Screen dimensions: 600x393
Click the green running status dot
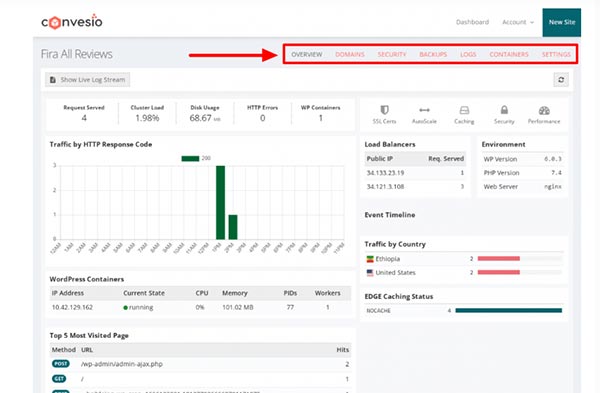coord(126,307)
